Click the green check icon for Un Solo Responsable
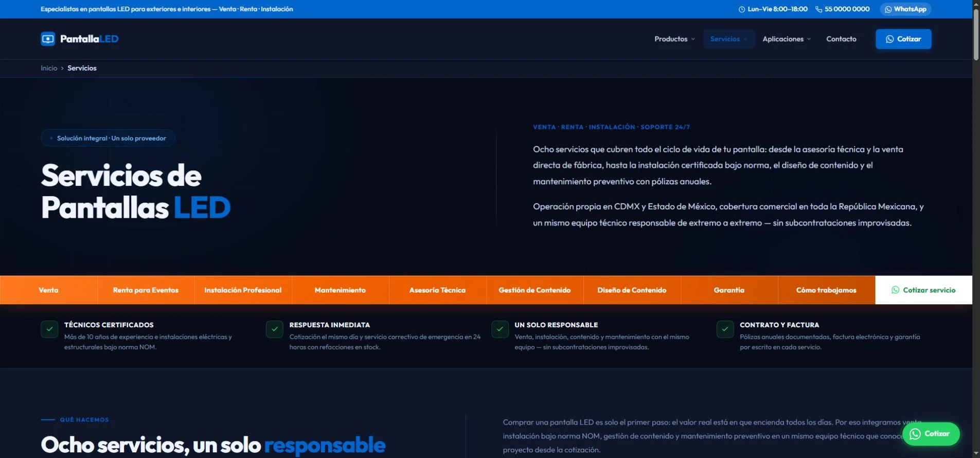This screenshot has width=980, height=458. coord(500,329)
